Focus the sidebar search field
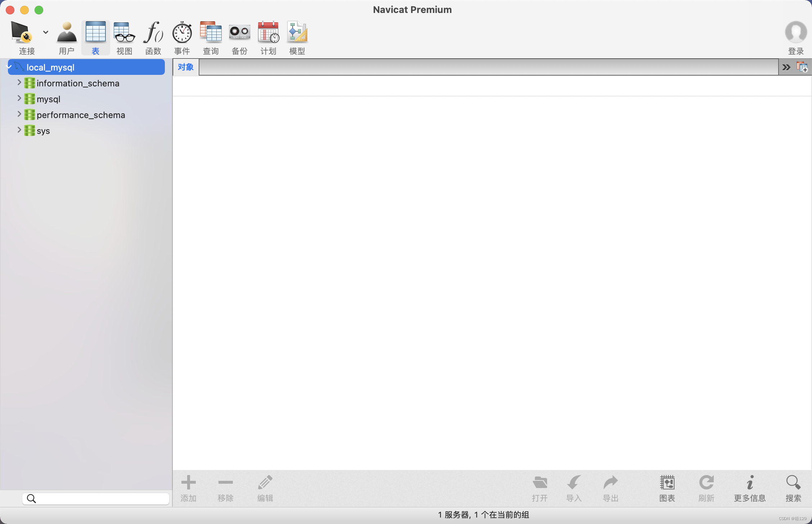The width and height of the screenshot is (812, 524). click(96, 498)
